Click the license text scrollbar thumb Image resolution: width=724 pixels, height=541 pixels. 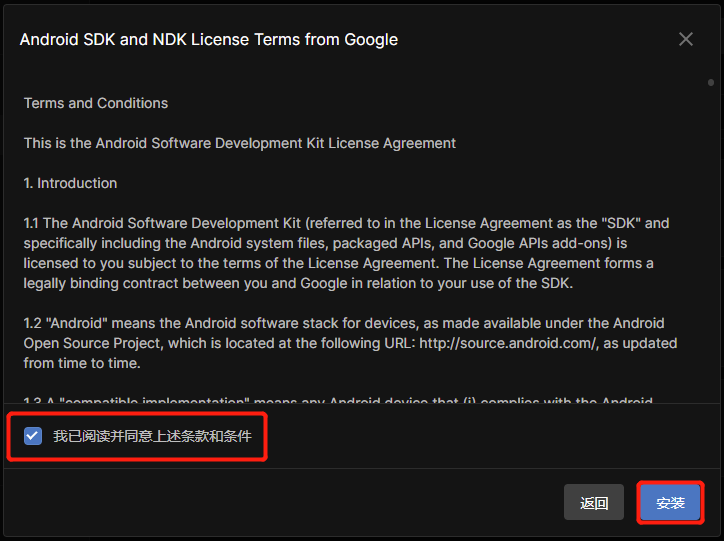click(x=709, y=83)
